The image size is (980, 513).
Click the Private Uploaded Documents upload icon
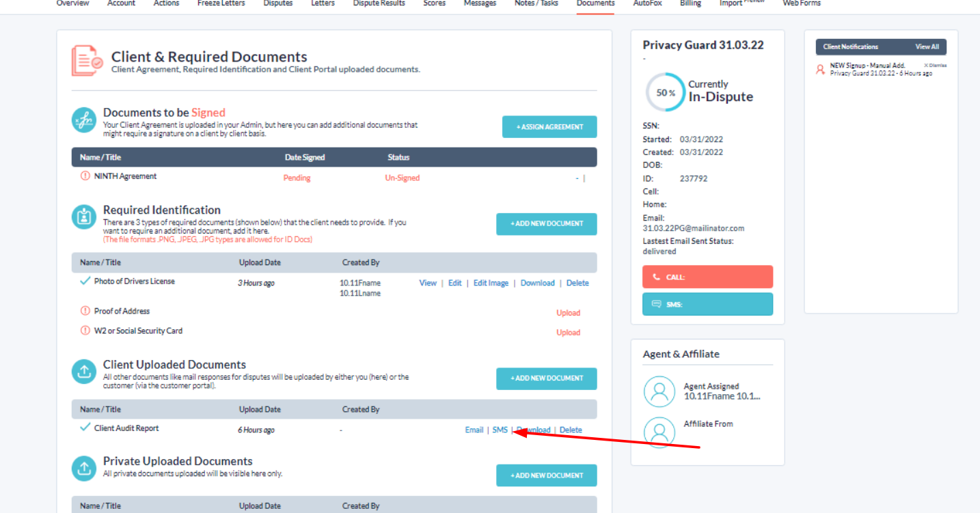[x=84, y=469]
